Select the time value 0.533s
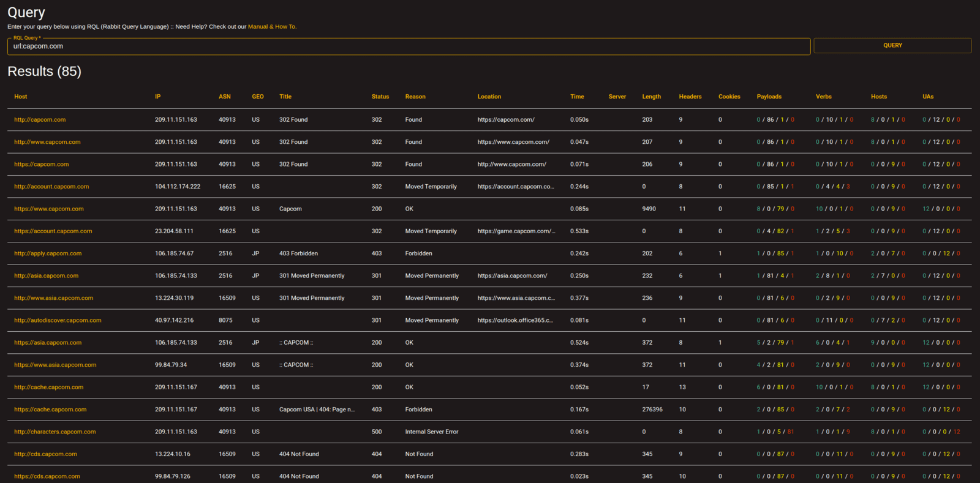Image resolution: width=980 pixels, height=483 pixels. pyautogui.click(x=579, y=231)
